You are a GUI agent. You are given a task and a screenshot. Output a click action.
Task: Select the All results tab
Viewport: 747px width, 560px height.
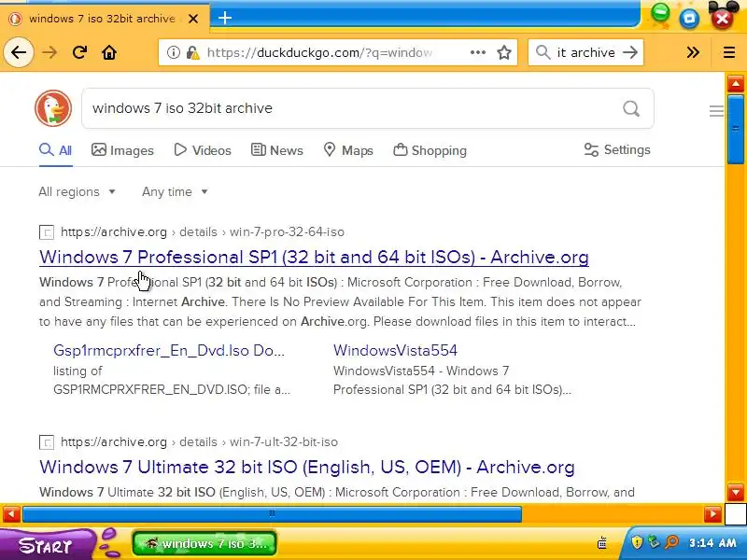click(x=56, y=150)
